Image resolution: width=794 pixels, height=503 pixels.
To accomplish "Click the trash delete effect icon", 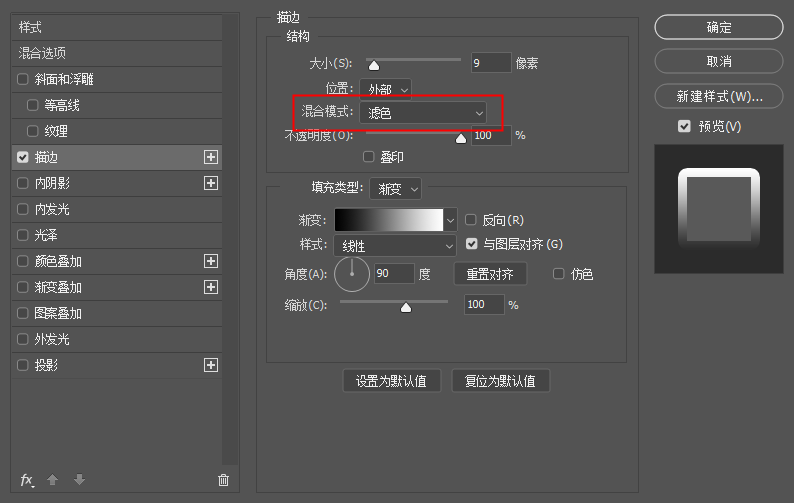I will coord(223,480).
